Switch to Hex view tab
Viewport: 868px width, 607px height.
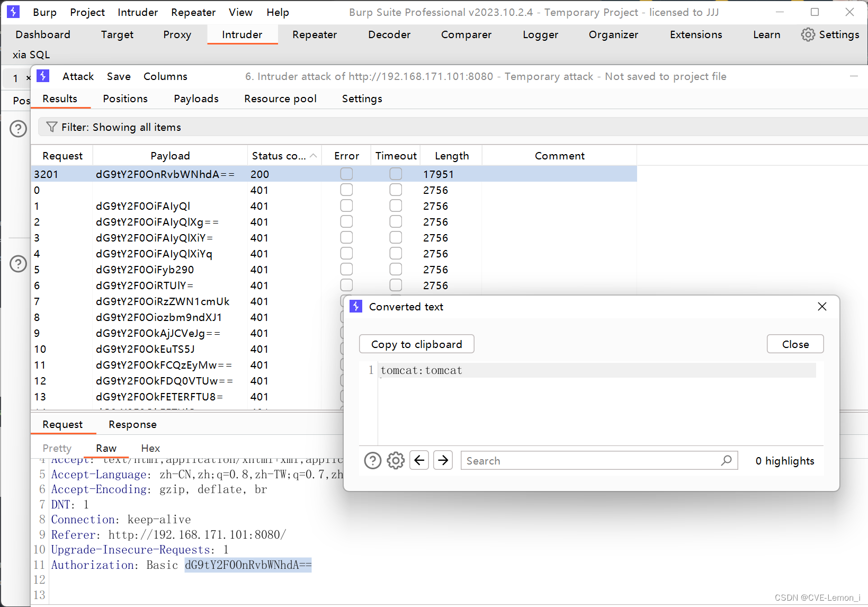(x=150, y=448)
